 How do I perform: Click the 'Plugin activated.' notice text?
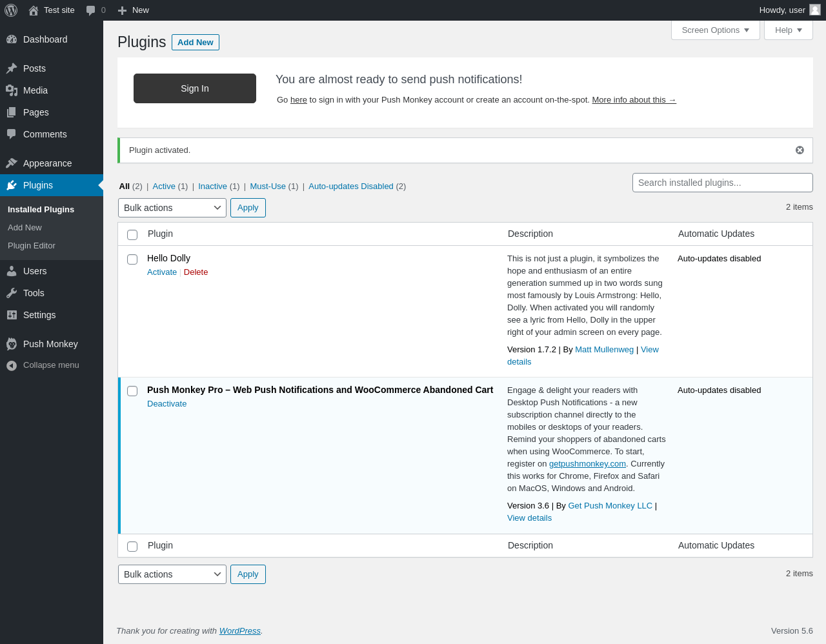[159, 150]
